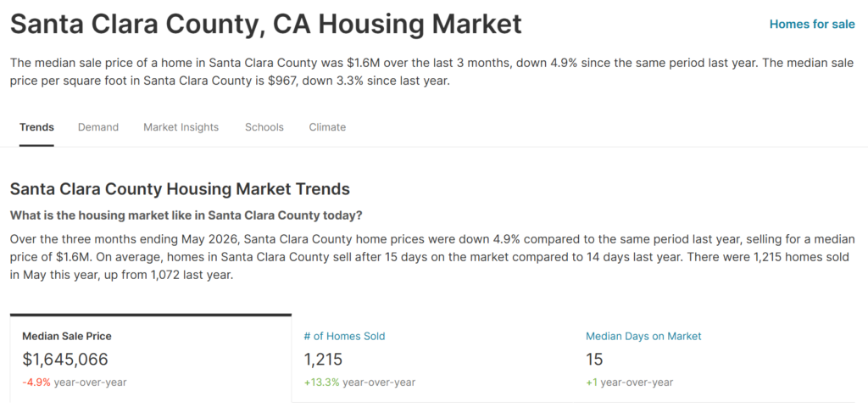This screenshot has height=419, width=868.
Task: Select the Trends tab
Action: pyautogui.click(x=36, y=127)
